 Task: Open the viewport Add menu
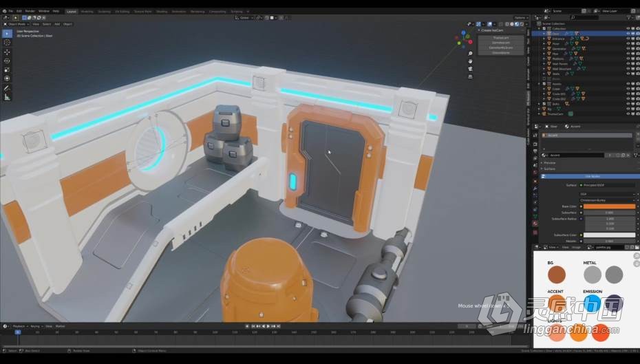tap(57, 24)
